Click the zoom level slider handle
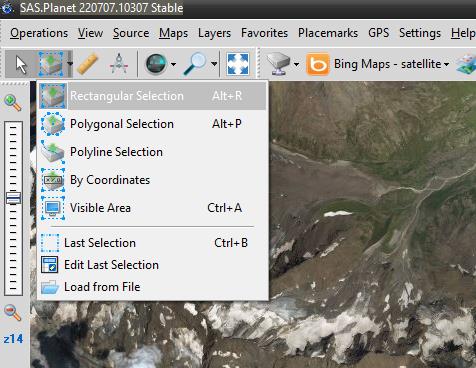Screen dimensions: 476x368 click(13, 198)
